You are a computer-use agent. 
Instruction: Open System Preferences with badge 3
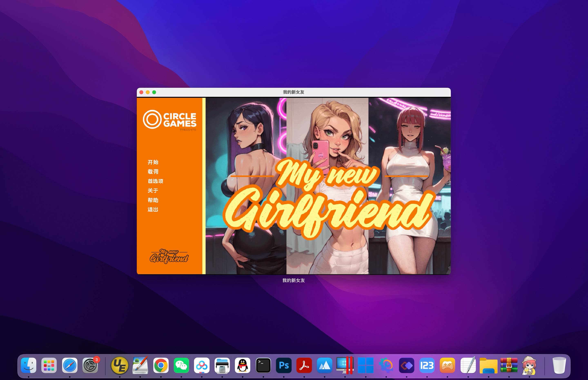(90, 365)
